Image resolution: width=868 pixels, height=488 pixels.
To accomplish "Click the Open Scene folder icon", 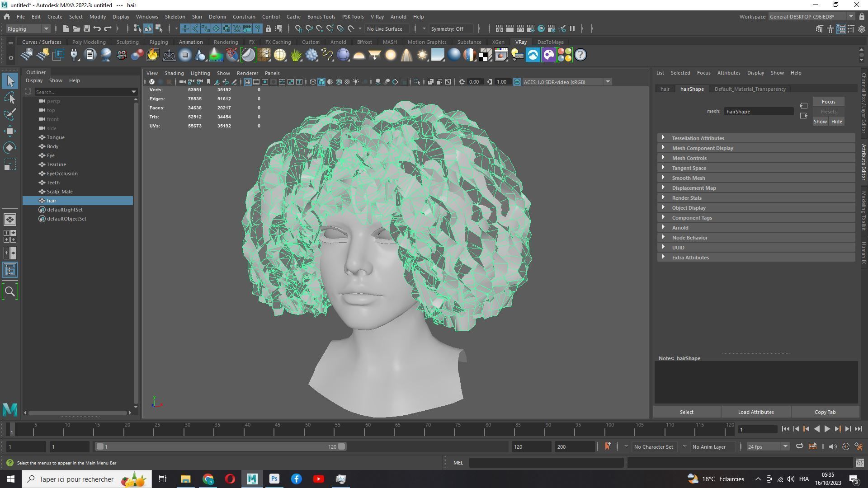I will pyautogui.click(x=76, y=28).
